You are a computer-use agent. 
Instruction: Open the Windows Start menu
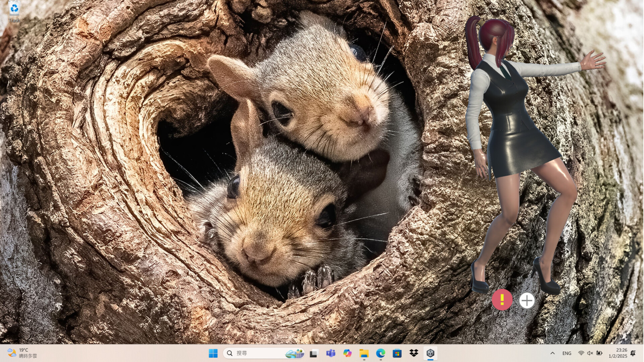click(213, 353)
